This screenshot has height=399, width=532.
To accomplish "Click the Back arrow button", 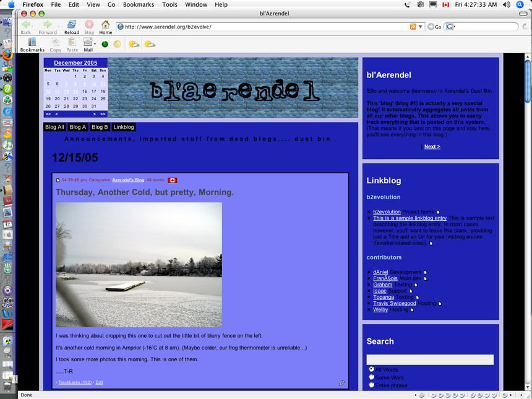I will click(x=26, y=26).
